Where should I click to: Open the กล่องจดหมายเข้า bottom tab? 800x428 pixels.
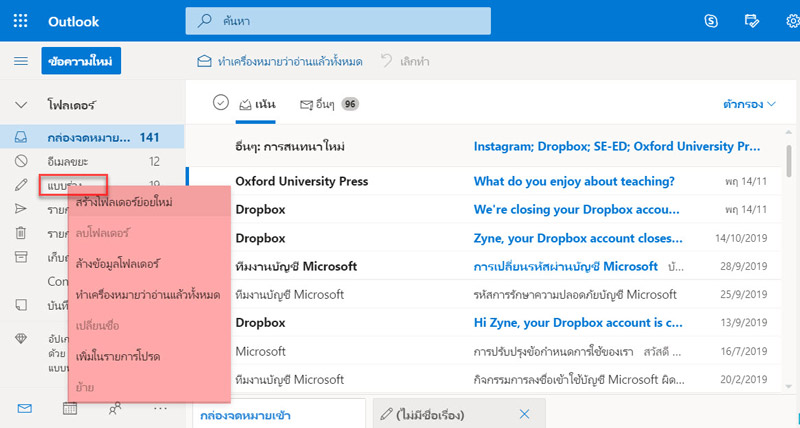coord(279,414)
